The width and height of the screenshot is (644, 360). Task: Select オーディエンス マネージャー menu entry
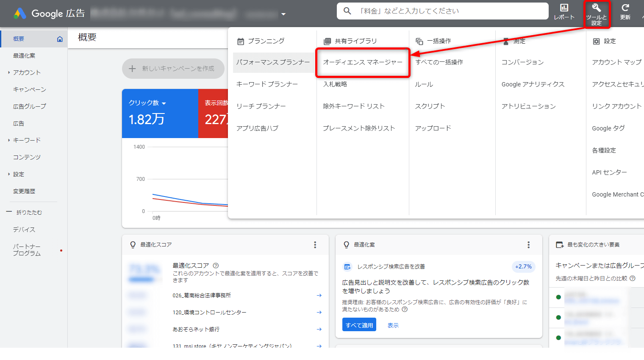(363, 62)
